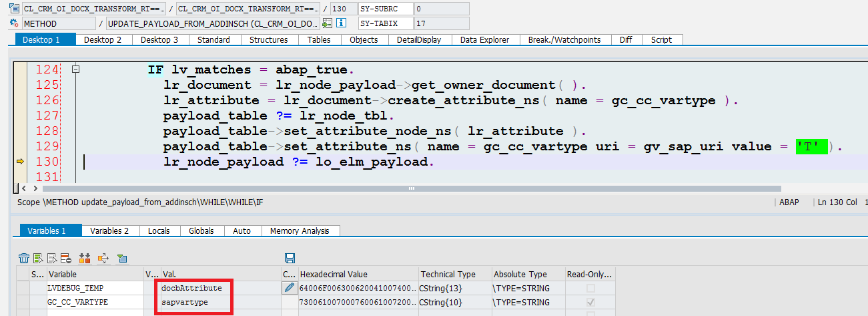868x316 pixels.
Task: Click the line number 130 field in header
Action: coord(344,9)
